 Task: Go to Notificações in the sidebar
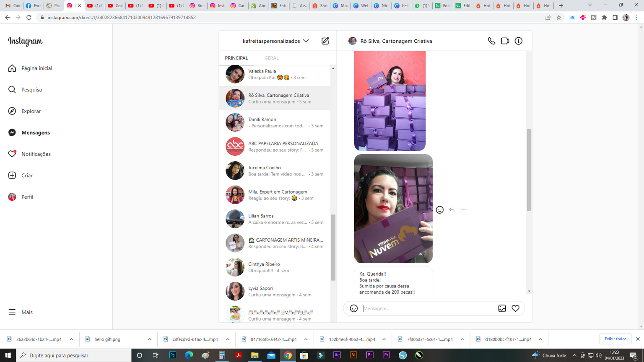tap(36, 154)
